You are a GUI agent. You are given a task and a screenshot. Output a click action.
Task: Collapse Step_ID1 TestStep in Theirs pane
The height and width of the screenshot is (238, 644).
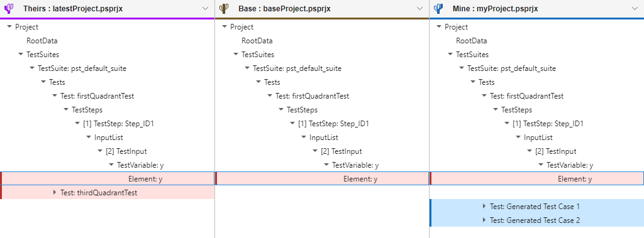[77, 124]
